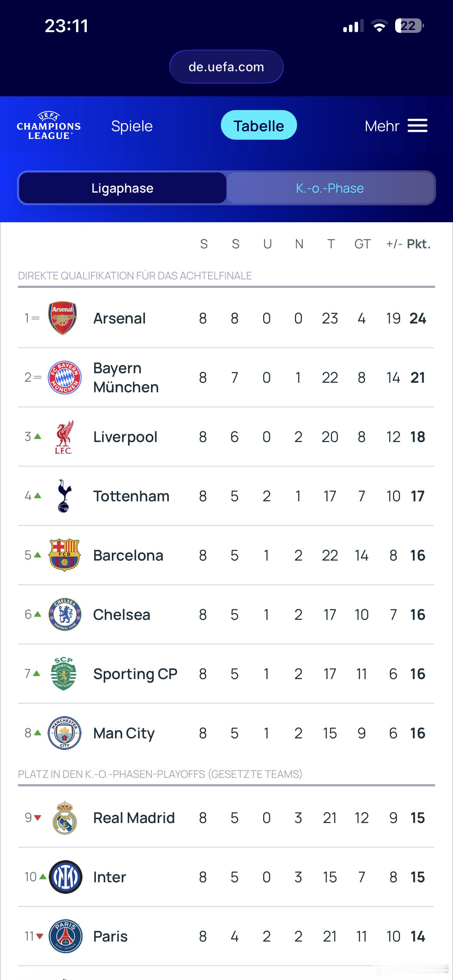The image size is (453, 980).
Task: Tap the Sporting CP club crest
Action: [x=64, y=674]
